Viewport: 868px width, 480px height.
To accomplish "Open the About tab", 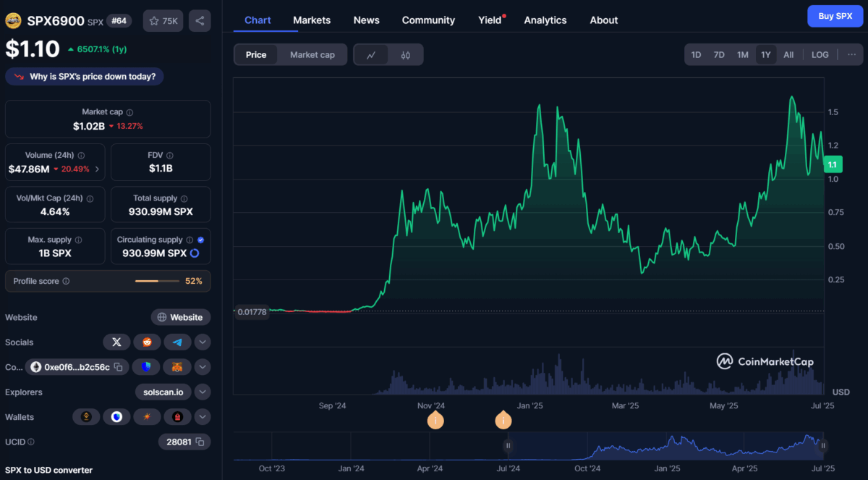I will (x=604, y=20).
